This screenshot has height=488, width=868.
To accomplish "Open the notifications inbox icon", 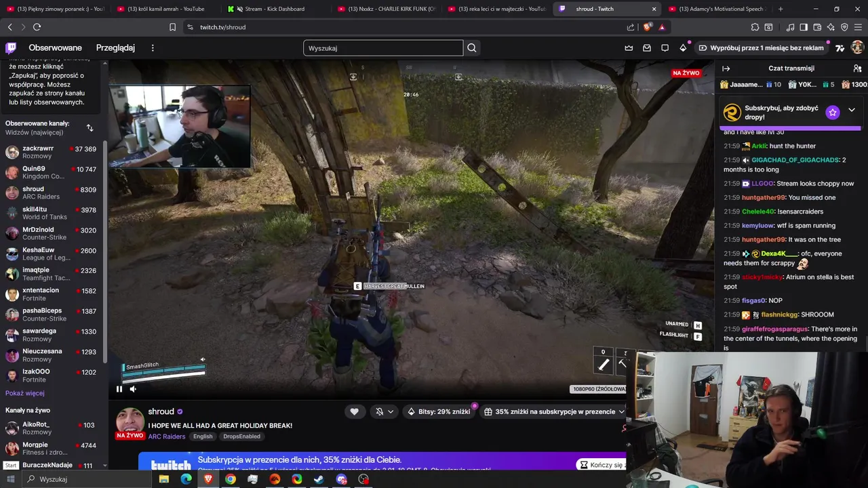I will pos(647,48).
